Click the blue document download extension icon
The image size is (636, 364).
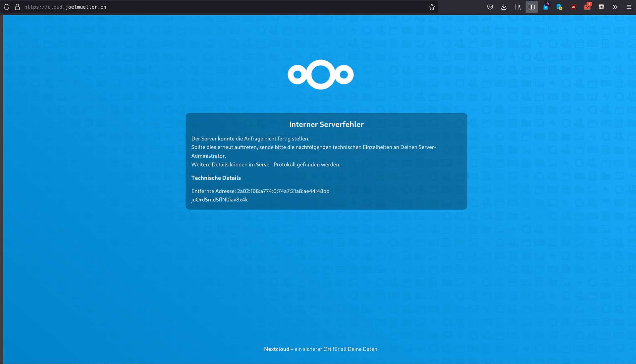tap(559, 7)
